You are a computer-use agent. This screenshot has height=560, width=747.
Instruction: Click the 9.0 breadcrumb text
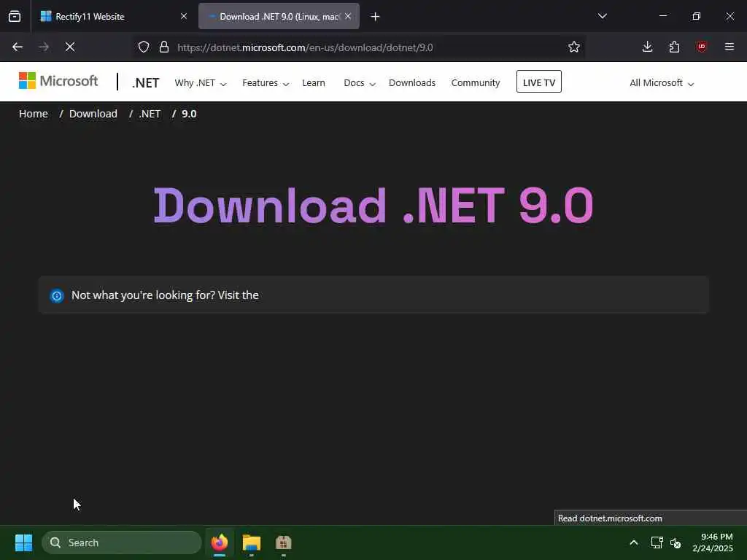(x=189, y=114)
